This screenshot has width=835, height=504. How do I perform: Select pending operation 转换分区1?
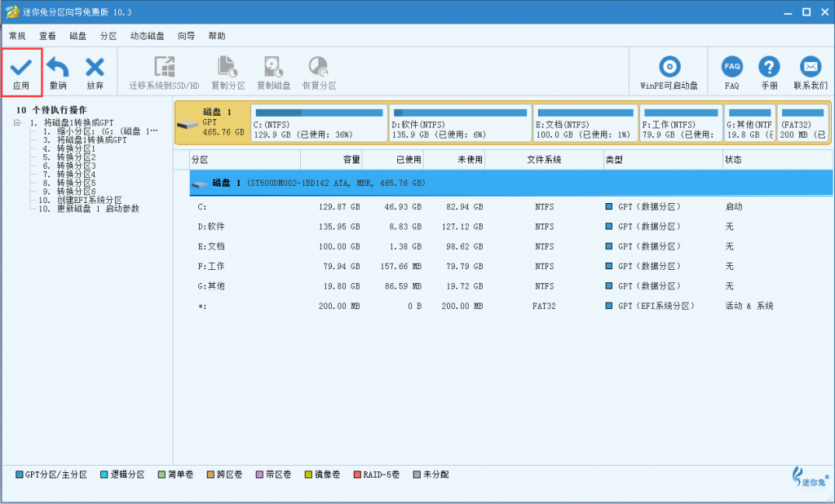pos(69,148)
